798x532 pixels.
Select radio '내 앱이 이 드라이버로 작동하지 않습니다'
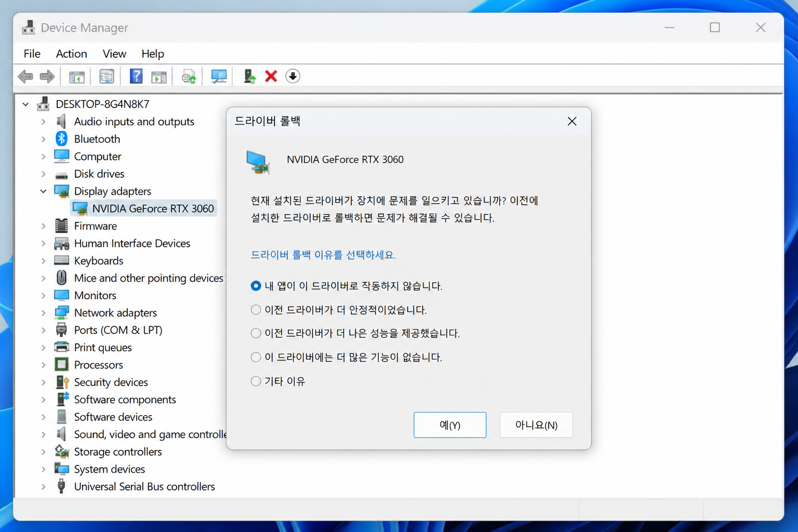[256, 286]
